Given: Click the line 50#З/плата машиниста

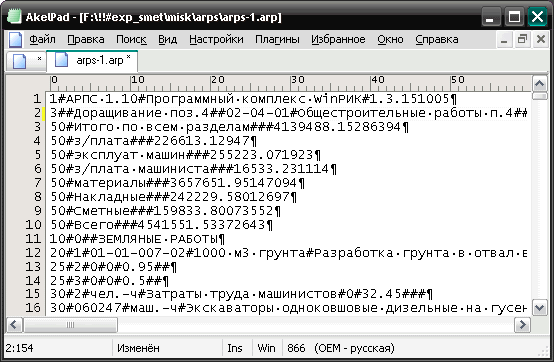Looking at the screenshot, I should [x=193, y=169].
